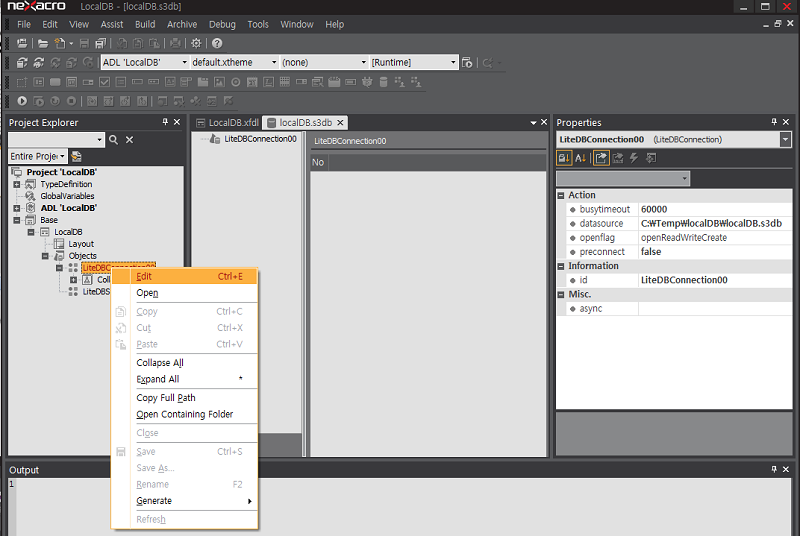Select the ImageViewer component icon

pyautogui.click(x=219, y=82)
